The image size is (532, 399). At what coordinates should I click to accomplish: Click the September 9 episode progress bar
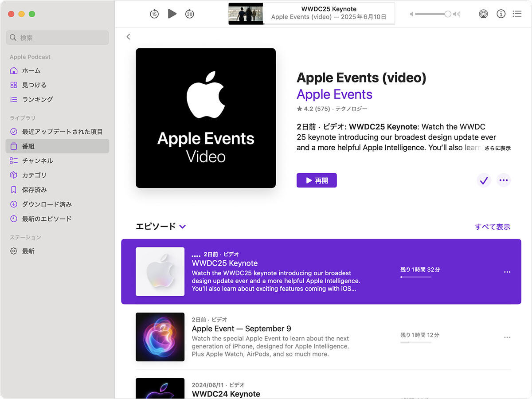(x=416, y=343)
